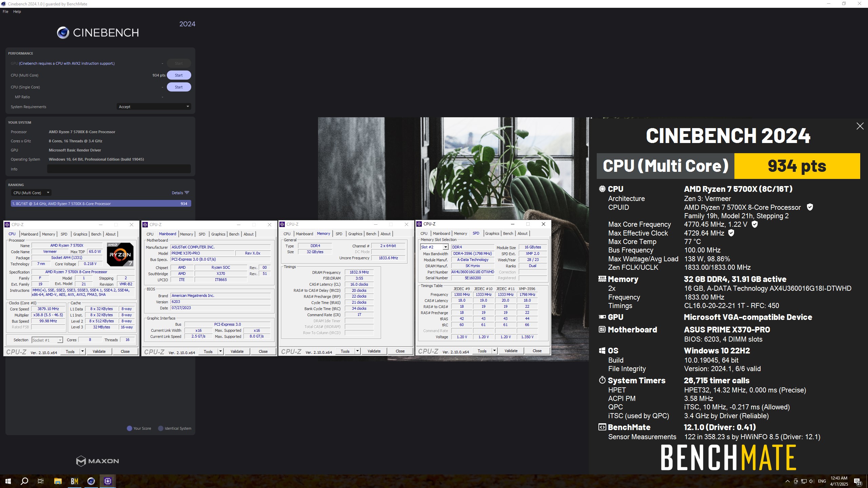Viewport: 868px width, 488px height.
Task: Click the BenchMate CPU section icon
Action: 602,189
